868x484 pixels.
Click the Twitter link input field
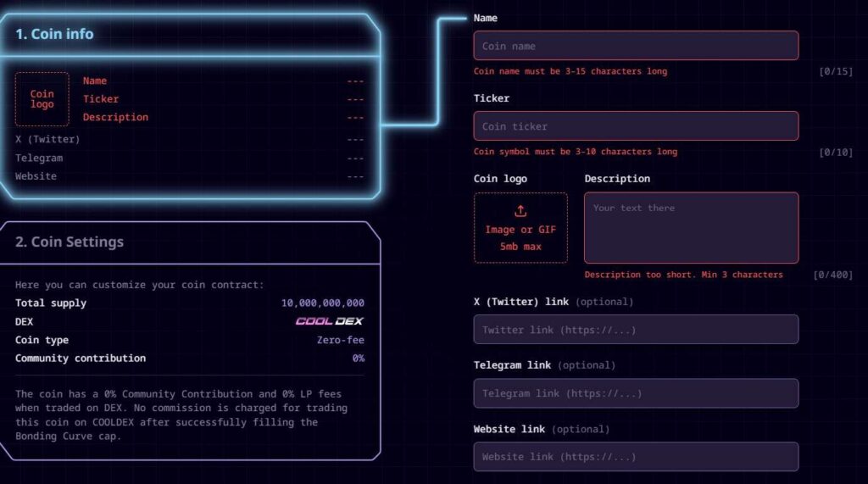coord(636,330)
